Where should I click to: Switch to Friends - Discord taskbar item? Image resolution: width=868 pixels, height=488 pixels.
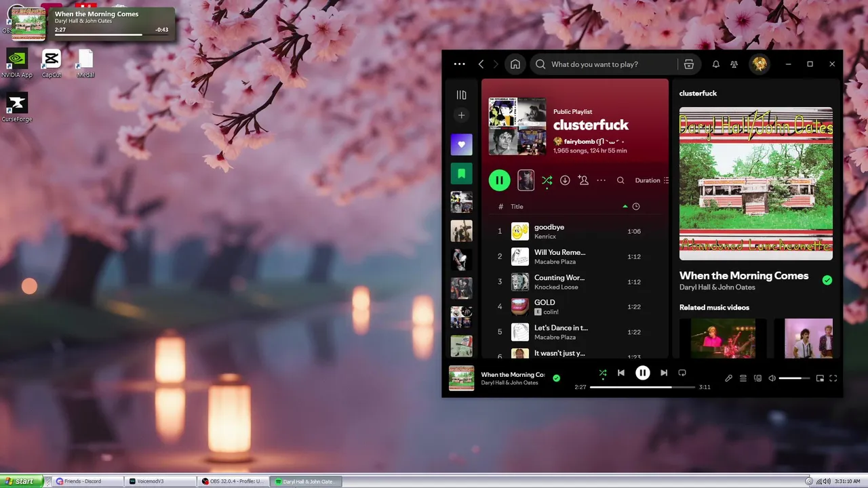click(87, 481)
